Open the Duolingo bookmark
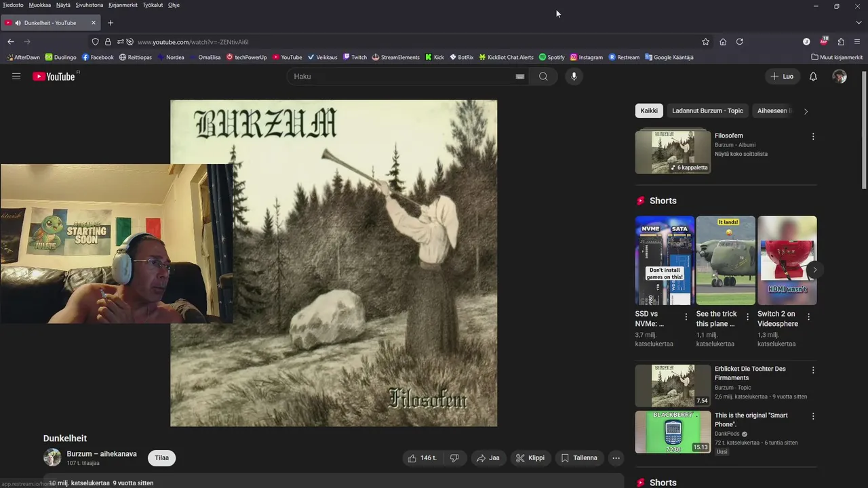The width and height of the screenshot is (868, 488). coord(61,57)
